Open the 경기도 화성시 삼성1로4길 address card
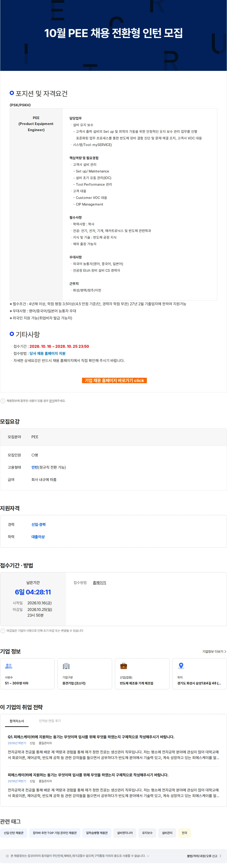Image resolution: width=227 pixels, height=868 pixels. pyautogui.click(x=200, y=674)
